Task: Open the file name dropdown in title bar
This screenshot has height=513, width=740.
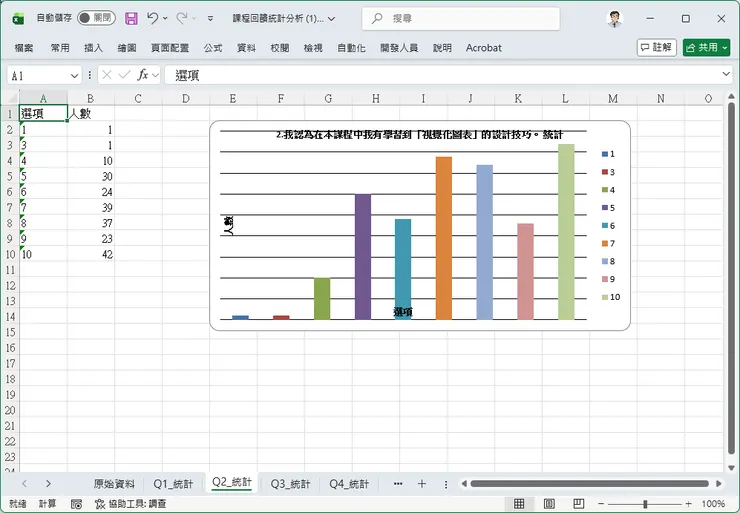Action: (x=332, y=19)
